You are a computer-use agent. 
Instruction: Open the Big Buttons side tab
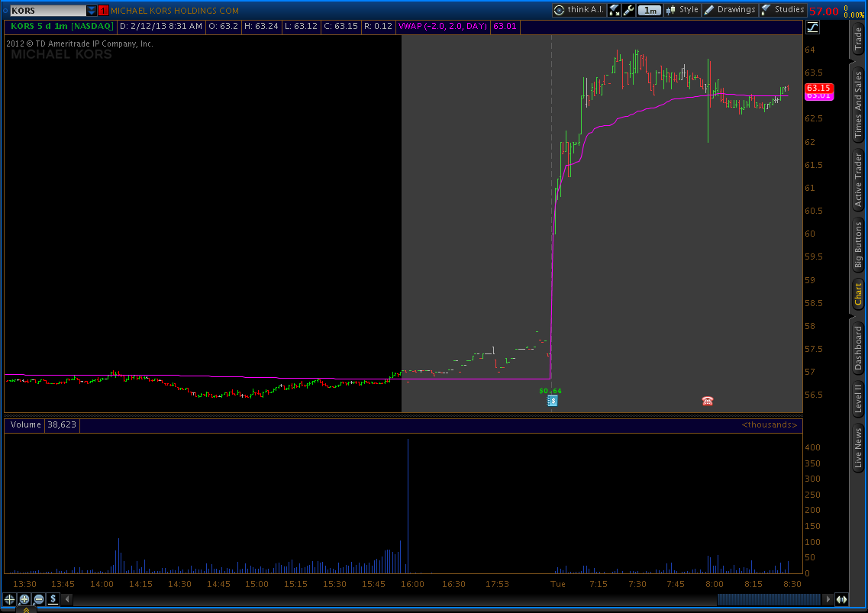(858, 244)
